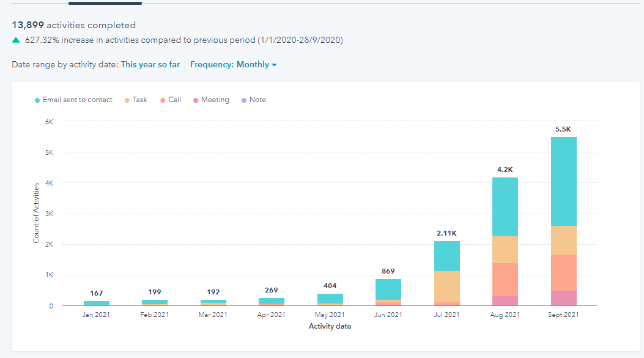Click the green increase triangle icon
The image size is (644, 358).
pyautogui.click(x=16, y=40)
